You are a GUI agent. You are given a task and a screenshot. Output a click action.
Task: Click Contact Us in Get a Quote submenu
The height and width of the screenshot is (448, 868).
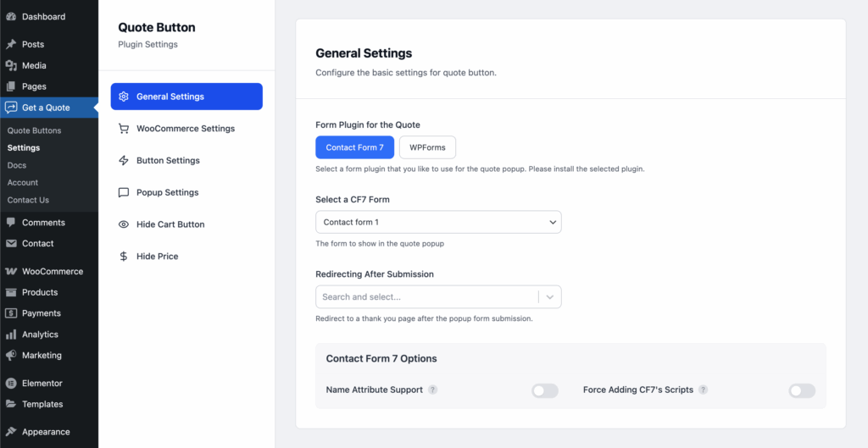28,200
